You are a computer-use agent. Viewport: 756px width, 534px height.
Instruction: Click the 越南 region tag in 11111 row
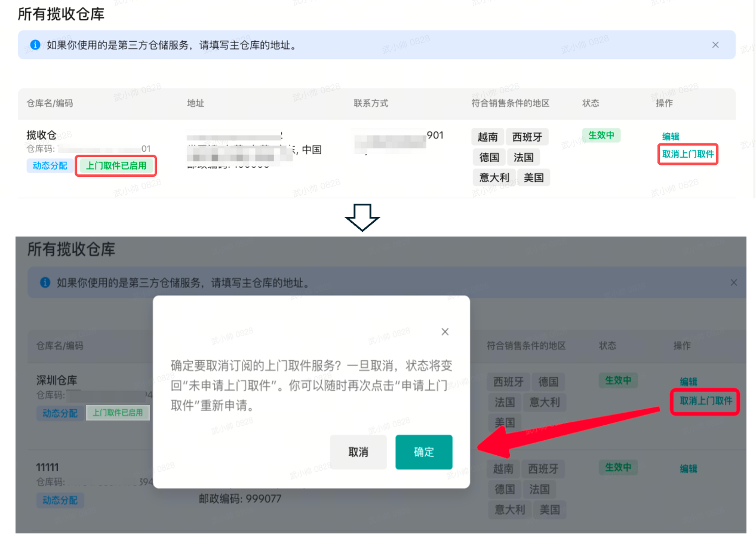(x=503, y=469)
